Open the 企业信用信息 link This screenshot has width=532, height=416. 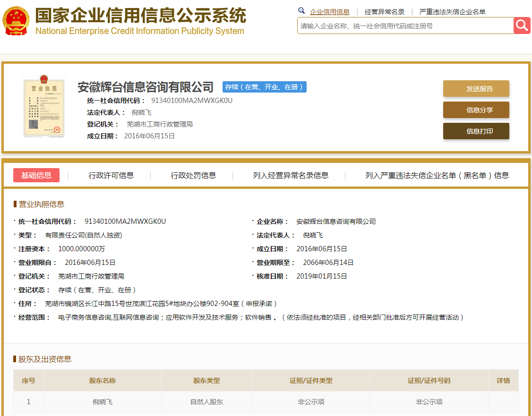[x=330, y=11]
